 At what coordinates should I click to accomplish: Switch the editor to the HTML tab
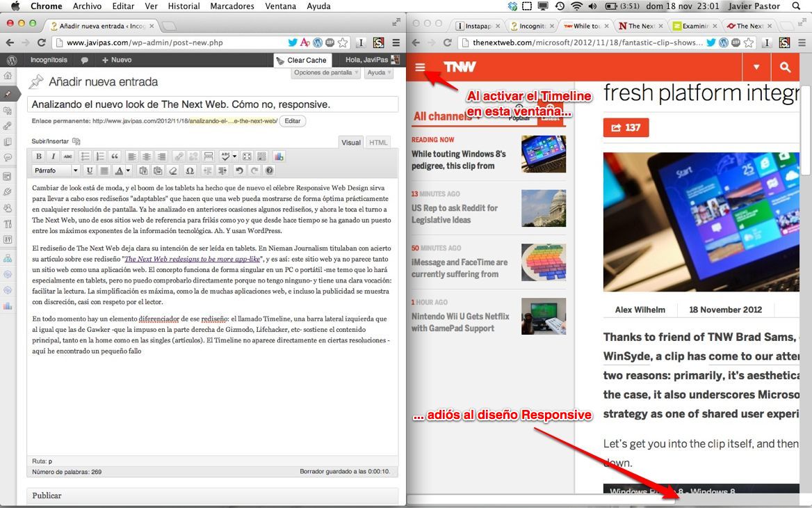coord(378,143)
